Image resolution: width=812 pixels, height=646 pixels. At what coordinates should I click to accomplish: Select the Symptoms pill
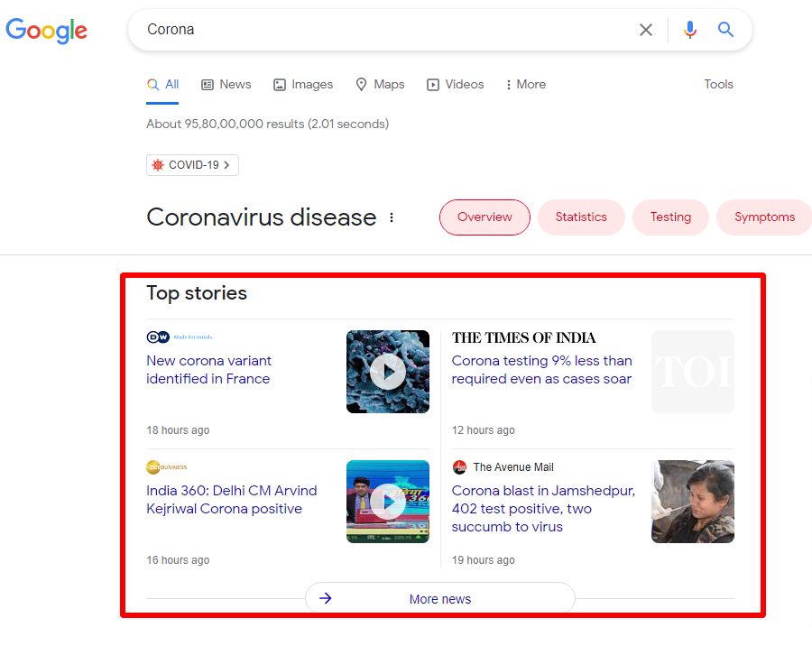[764, 217]
